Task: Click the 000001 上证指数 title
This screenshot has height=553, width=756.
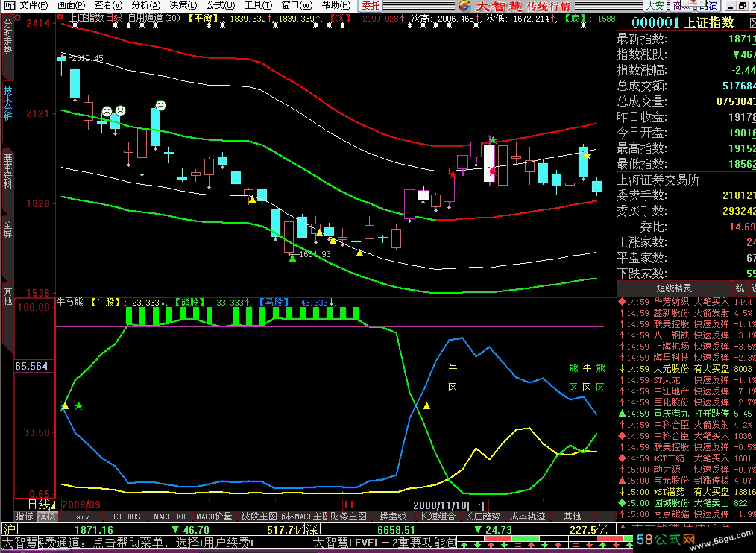Action: [683, 22]
